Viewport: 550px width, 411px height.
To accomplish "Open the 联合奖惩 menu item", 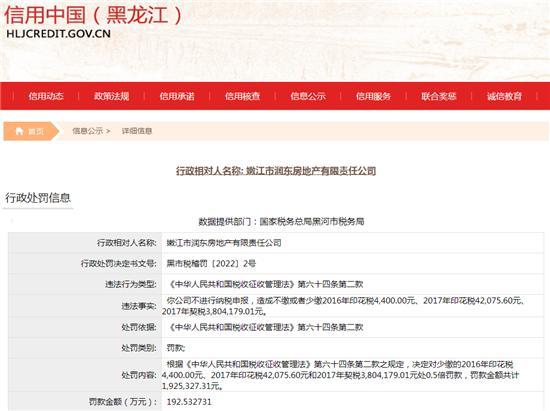I will coord(439,96).
